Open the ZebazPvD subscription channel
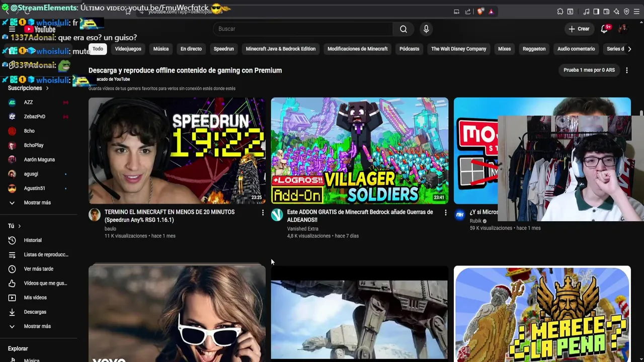Screen dimensions: 644x362 pyautogui.click(x=39, y=117)
